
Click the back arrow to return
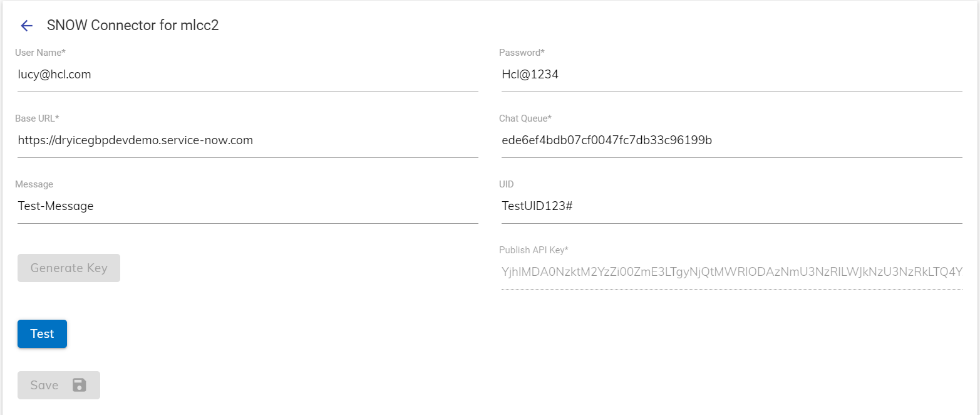tap(26, 25)
